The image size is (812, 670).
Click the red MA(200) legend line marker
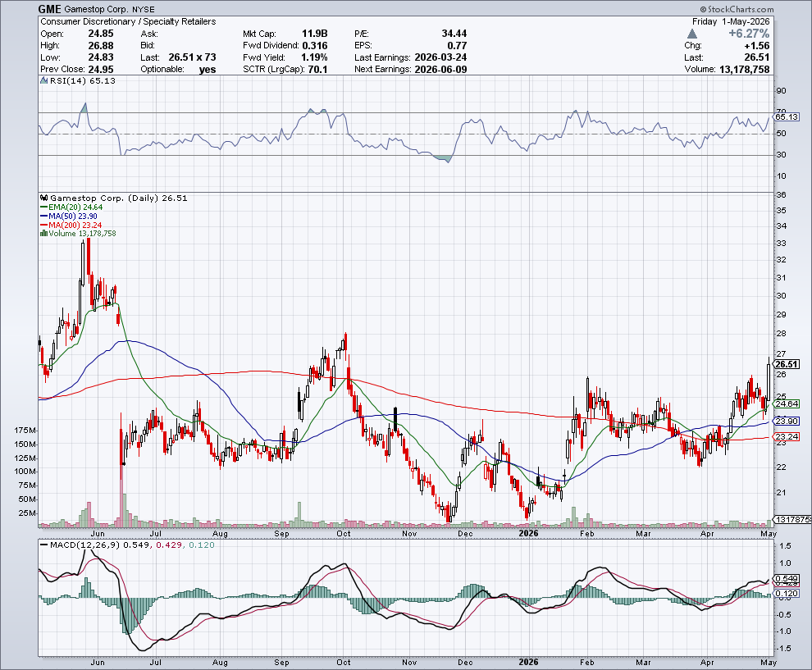(x=44, y=226)
